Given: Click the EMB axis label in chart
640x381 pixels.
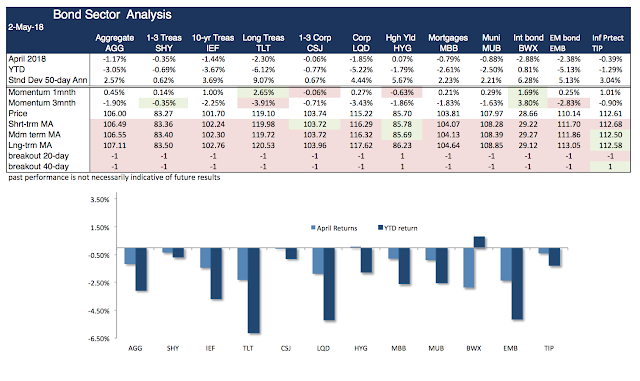Looking at the screenshot, I should (x=511, y=348).
